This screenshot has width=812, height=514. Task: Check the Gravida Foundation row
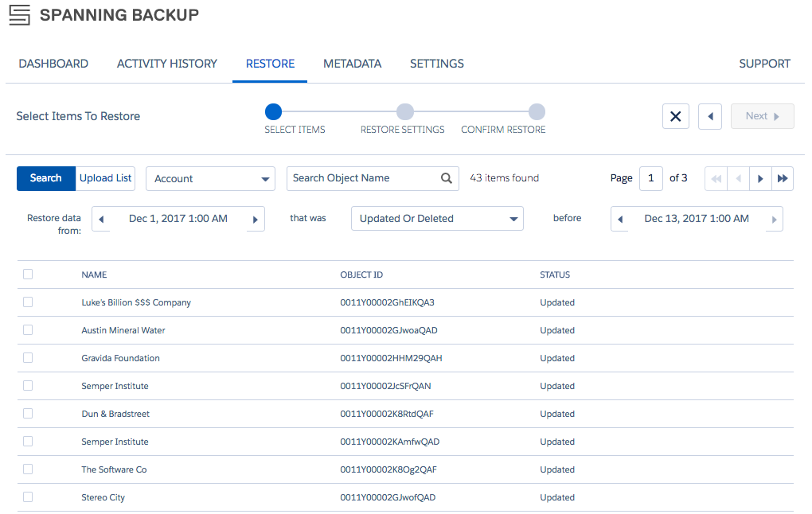tap(28, 358)
